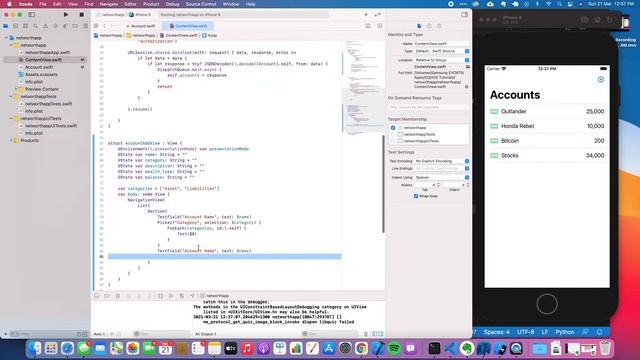Click the simulator rotate toolbar icon

pos(610,19)
